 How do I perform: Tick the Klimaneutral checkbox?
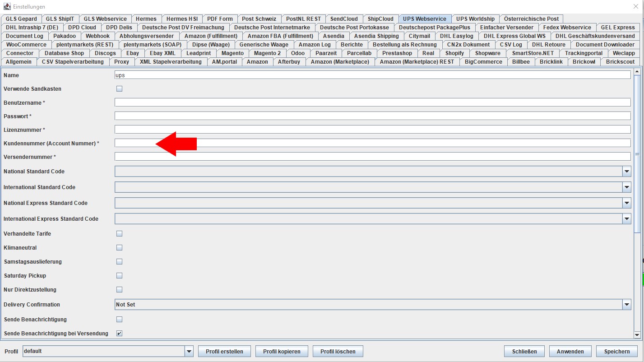click(x=120, y=248)
